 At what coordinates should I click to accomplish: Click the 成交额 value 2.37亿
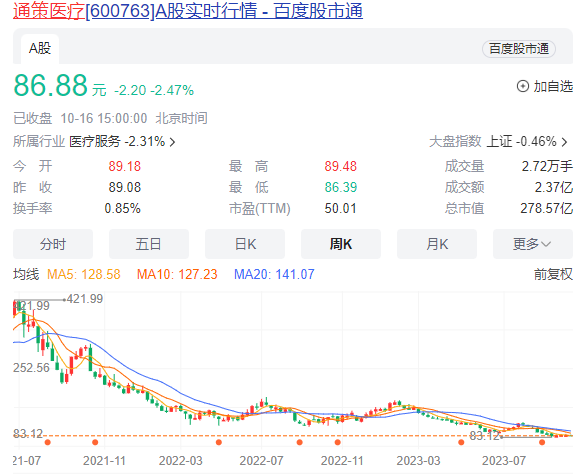tap(554, 187)
